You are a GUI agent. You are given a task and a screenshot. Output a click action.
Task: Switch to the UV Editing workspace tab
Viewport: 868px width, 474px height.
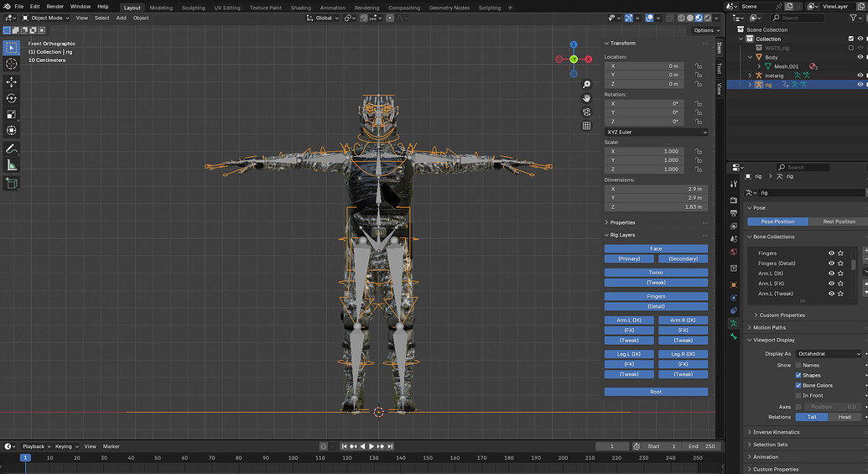227,8
